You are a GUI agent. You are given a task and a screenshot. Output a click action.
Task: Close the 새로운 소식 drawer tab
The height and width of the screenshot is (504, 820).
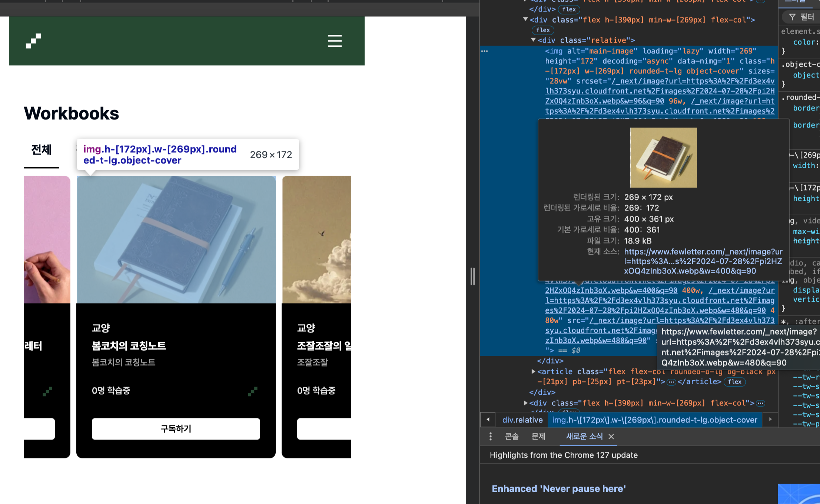pos(611,437)
